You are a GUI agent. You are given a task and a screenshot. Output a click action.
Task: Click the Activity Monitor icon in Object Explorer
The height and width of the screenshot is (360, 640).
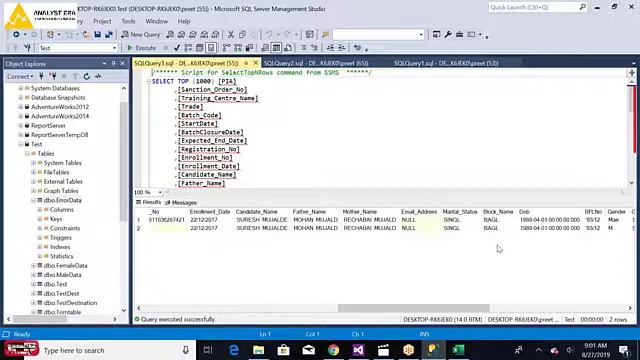(x=98, y=76)
